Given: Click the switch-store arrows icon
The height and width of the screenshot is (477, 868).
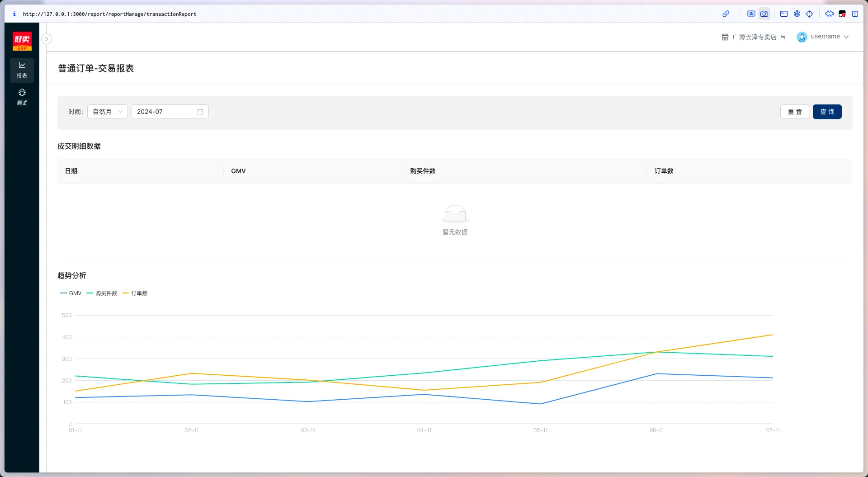Looking at the screenshot, I should tap(783, 37).
